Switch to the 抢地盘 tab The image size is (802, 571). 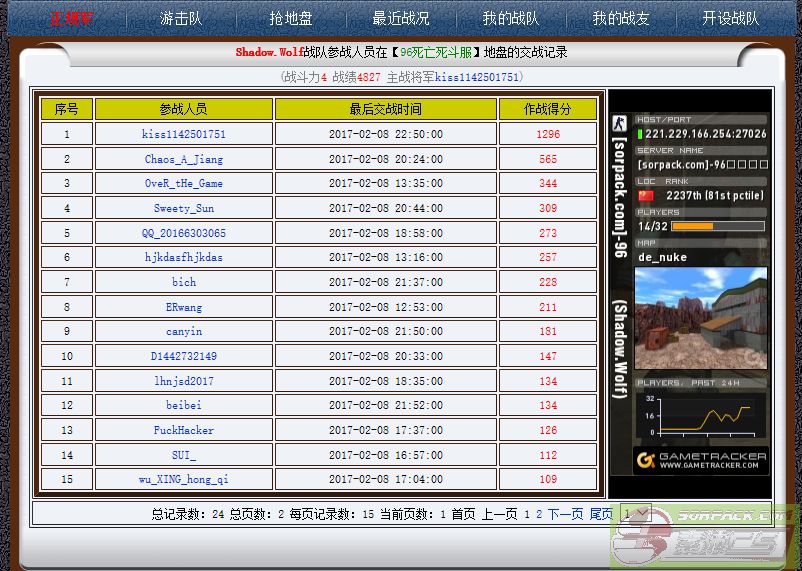point(291,18)
